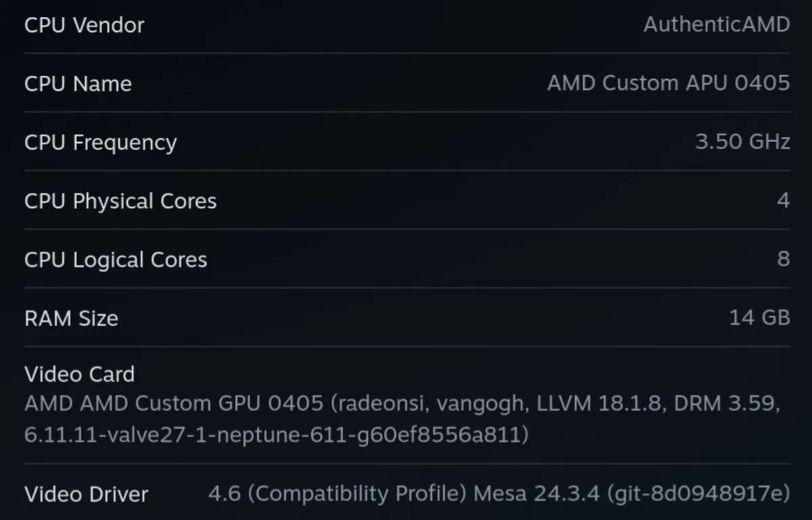Screen dimensions: 812x520
Task: Select the AuthenticAMD vendor value
Action: (716, 25)
